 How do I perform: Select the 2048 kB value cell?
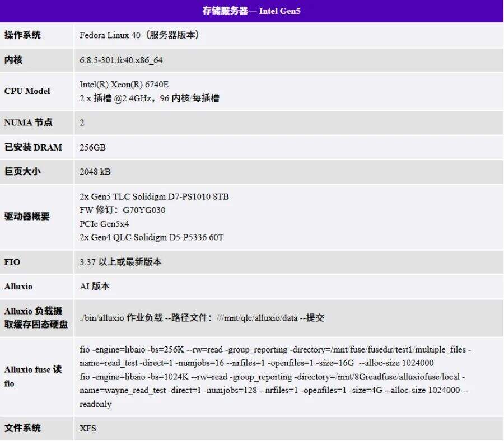(x=95, y=171)
